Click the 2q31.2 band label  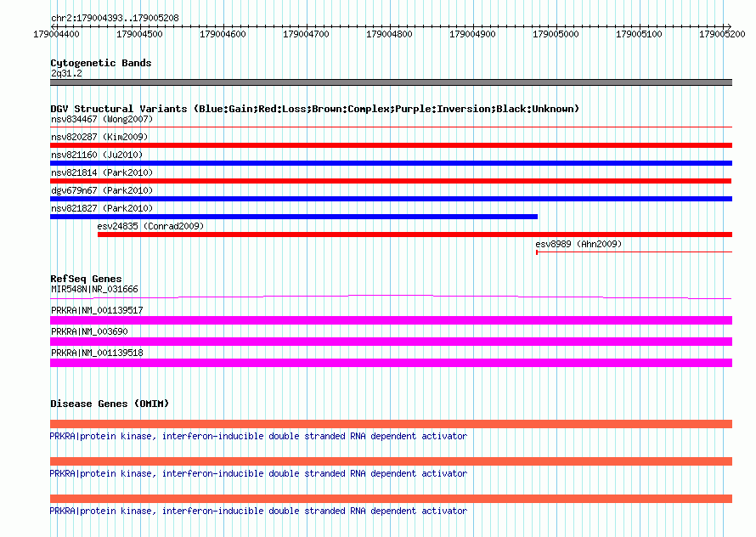pos(66,73)
